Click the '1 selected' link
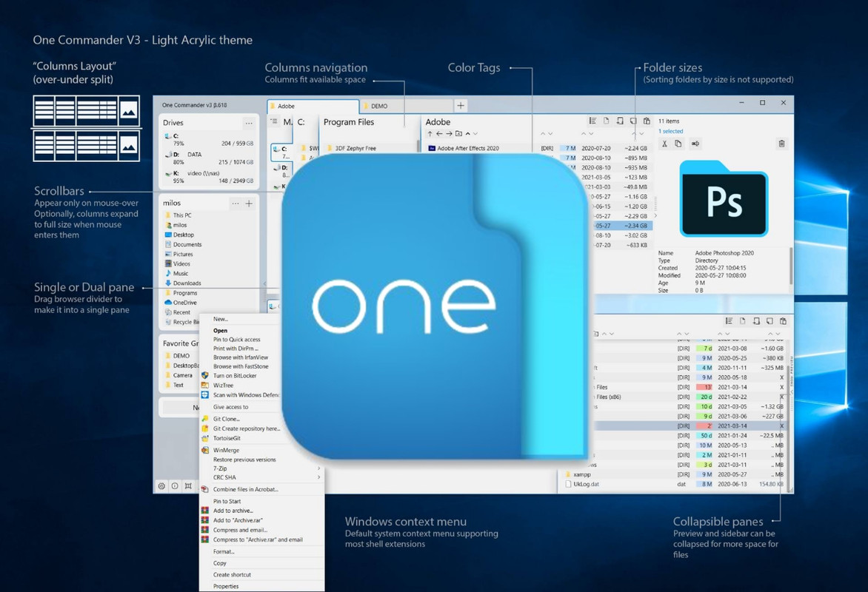This screenshot has height=592, width=868. pyautogui.click(x=670, y=131)
